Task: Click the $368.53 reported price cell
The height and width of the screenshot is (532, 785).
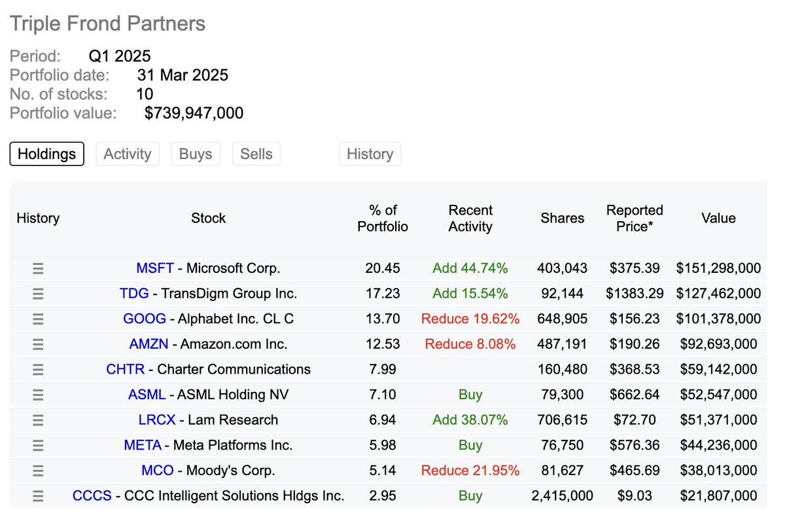Action: click(x=635, y=369)
